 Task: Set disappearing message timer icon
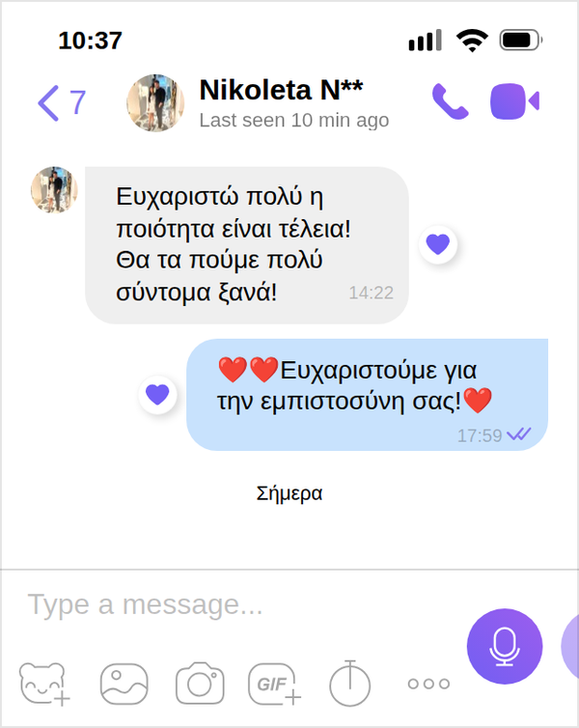[349, 683]
